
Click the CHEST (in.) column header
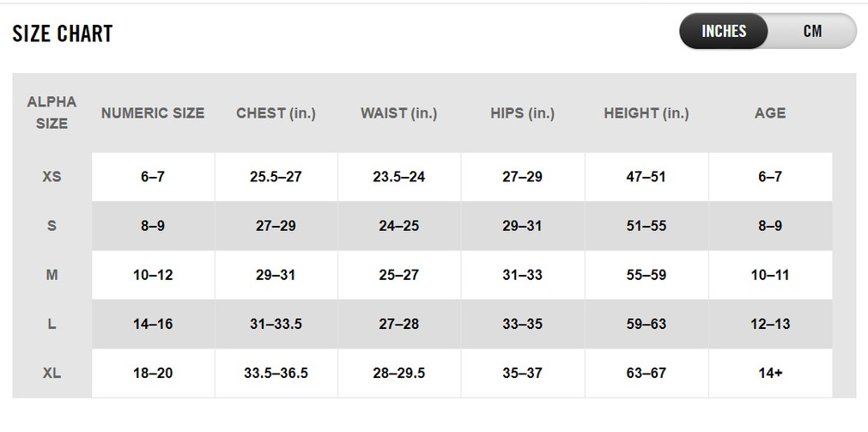tap(276, 113)
